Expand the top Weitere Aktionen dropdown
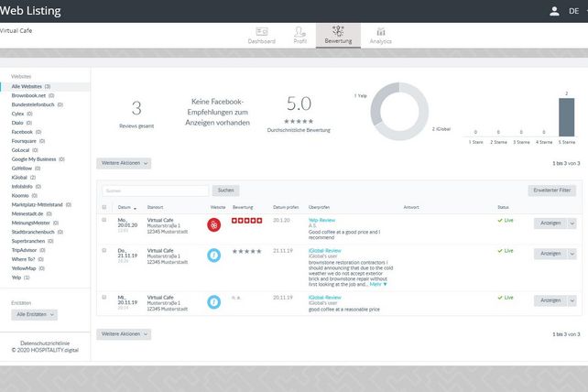The image size is (588, 392). tap(124, 163)
